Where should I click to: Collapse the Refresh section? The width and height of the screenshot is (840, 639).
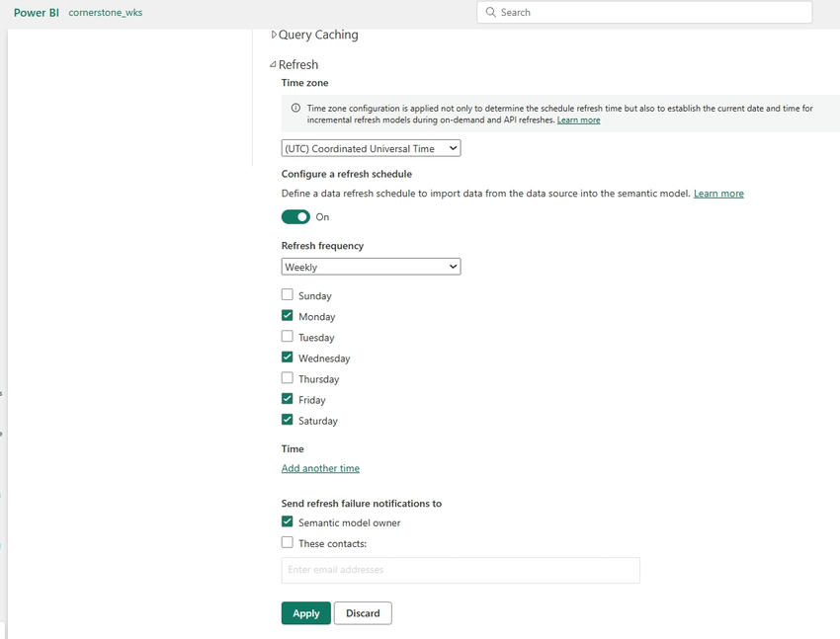click(x=273, y=63)
